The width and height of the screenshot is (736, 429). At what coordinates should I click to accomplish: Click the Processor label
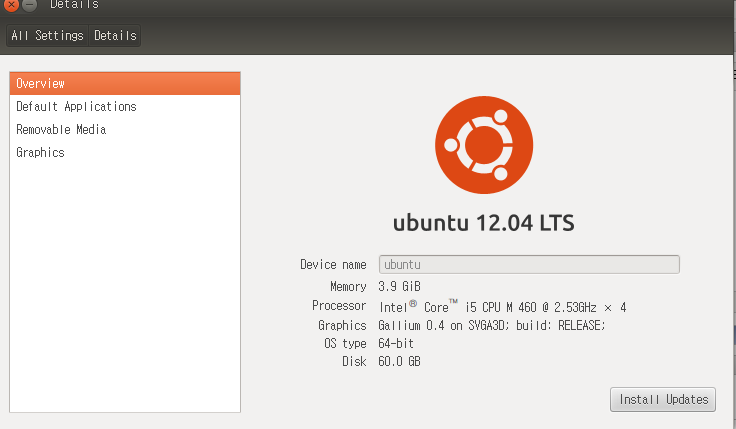coord(339,306)
